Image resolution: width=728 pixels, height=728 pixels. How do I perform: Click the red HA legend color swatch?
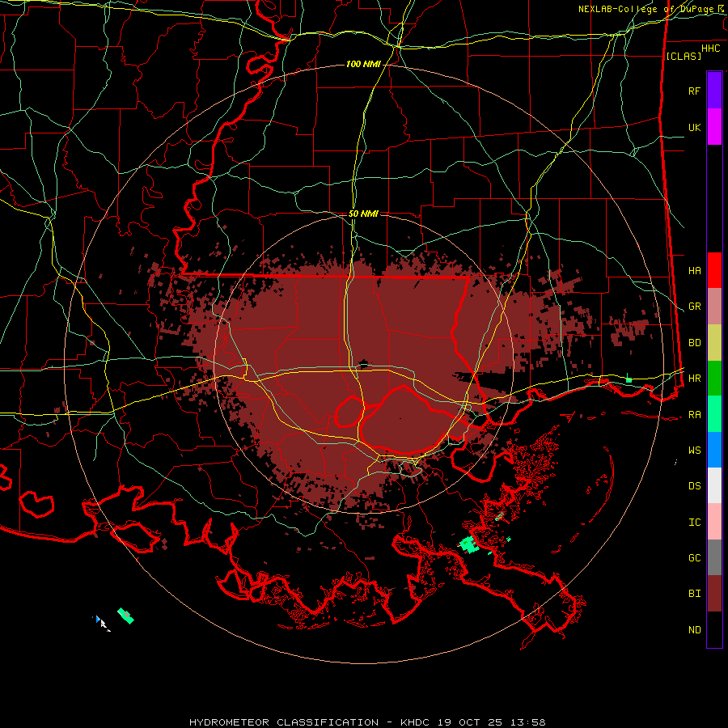714,270
